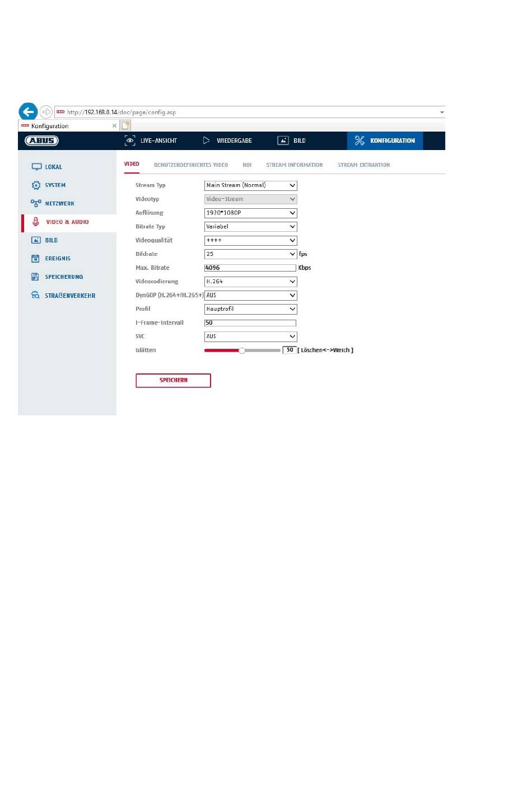The height and width of the screenshot is (795, 532).
Task: Click the Speicherung disk icon
Action: [35, 277]
